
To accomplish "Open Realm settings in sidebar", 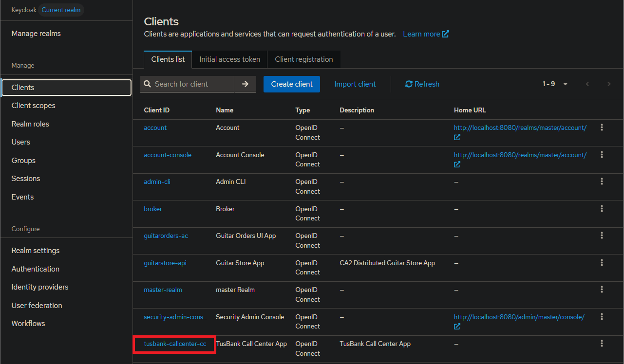I will coord(36,251).
